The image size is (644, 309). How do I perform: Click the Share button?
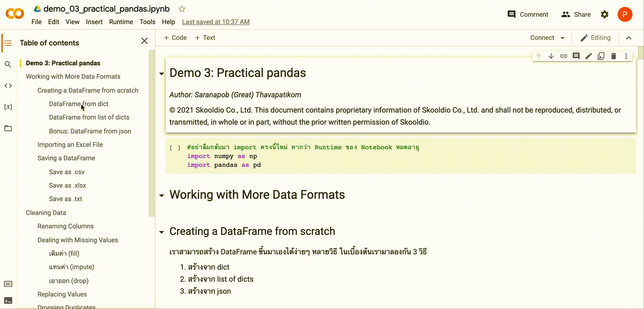pos(576,15)
